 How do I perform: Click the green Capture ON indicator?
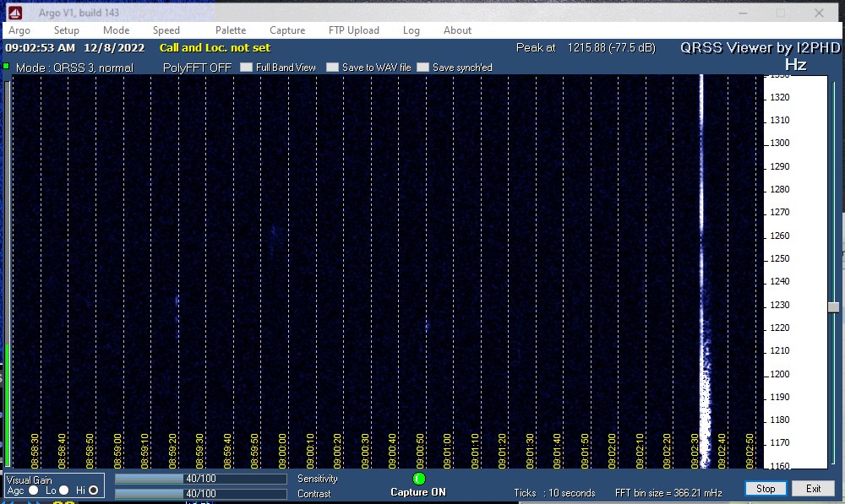click(x=419, y=478)
